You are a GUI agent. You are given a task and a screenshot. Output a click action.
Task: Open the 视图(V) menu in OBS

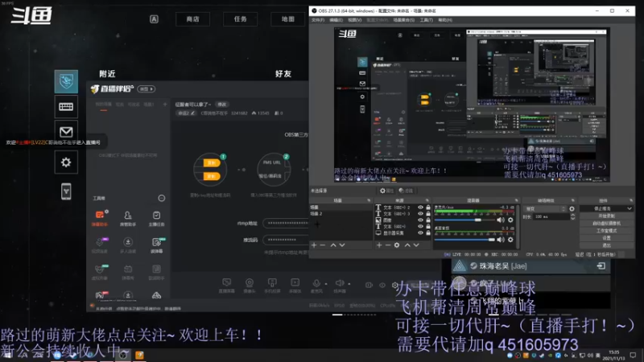(355, 19)
